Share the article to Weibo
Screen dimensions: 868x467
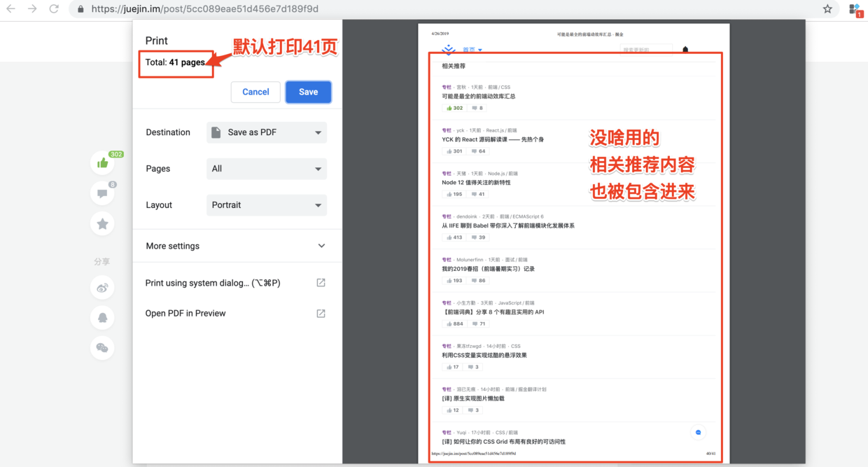[x=102, y=287]
